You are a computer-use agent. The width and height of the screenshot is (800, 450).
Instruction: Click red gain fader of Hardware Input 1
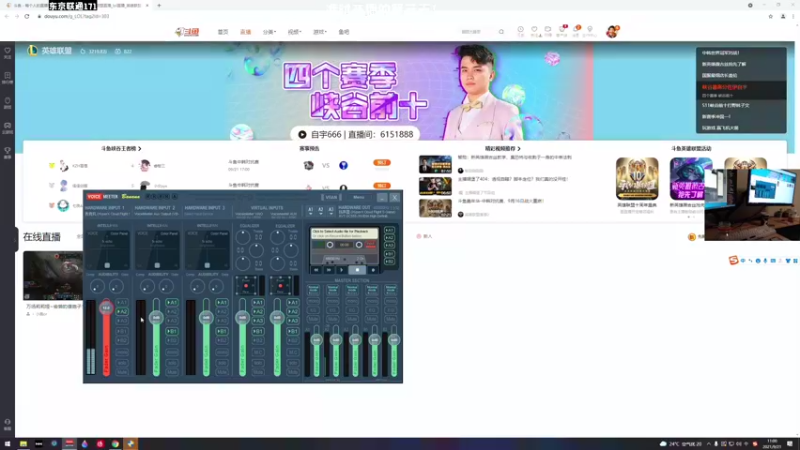106,337
